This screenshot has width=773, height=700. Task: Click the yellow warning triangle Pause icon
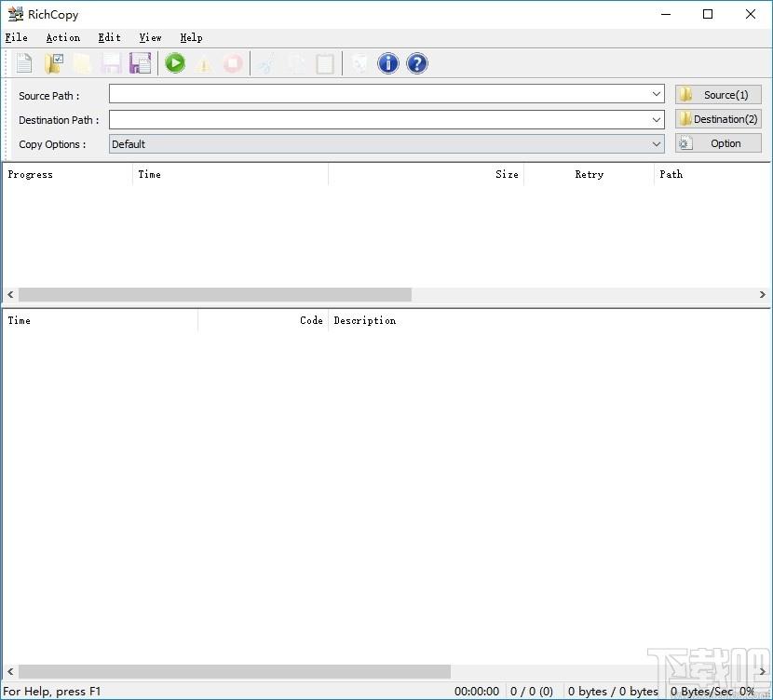[204, 64]
